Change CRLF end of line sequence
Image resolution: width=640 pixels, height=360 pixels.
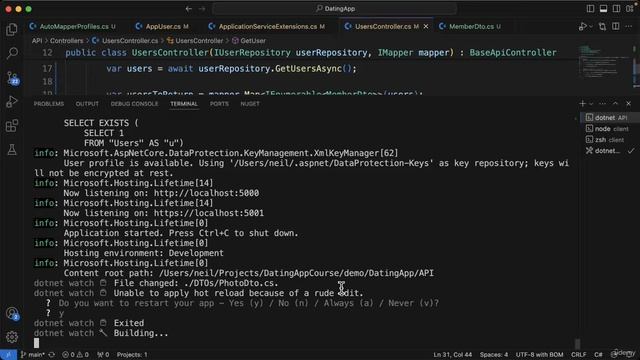578,355
